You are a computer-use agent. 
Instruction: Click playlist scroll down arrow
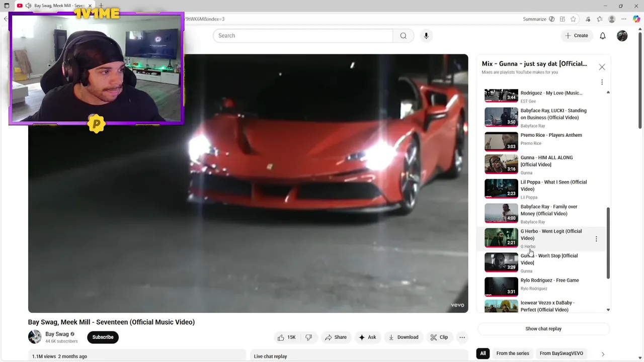point(608,310)
